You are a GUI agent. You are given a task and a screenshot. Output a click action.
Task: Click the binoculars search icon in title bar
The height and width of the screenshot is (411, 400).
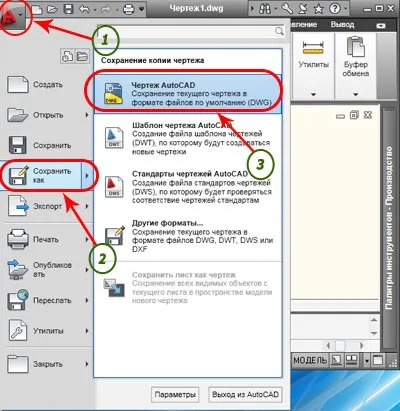pyautogui.click(x=264, y=9)
